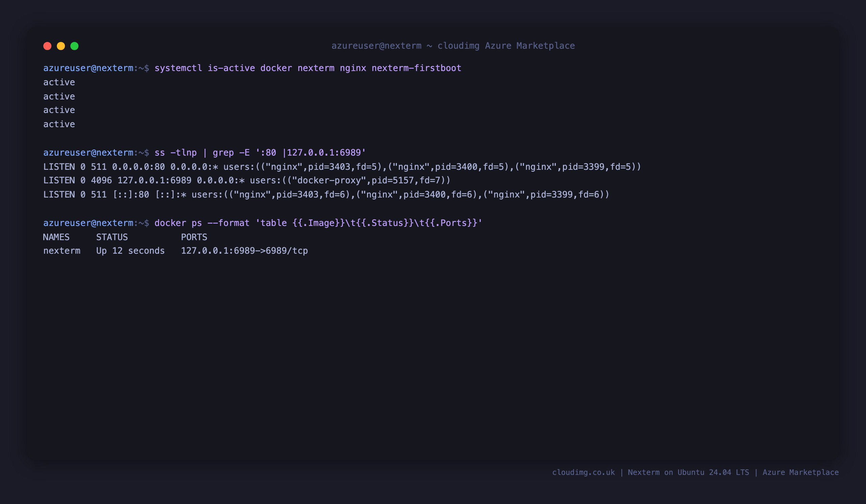Image resolution: width=866 pixels, height=504 pixels.
Task: Click the 'nexterm' container name cell
Action: tap(62, 251)
